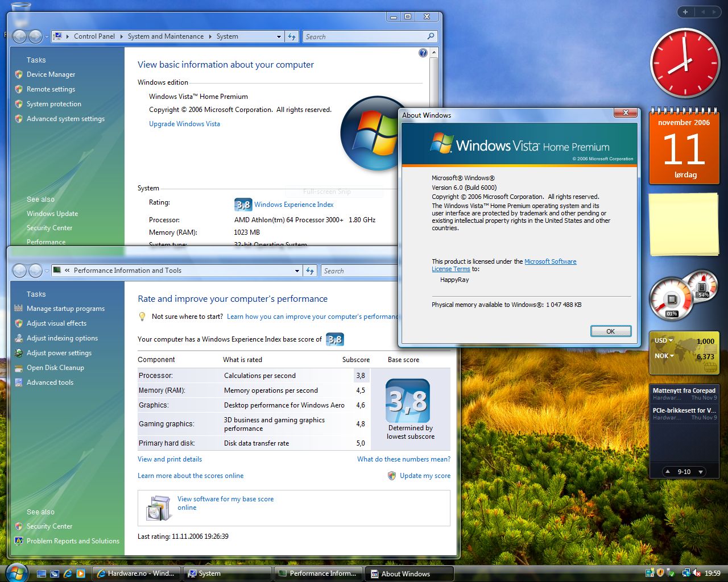728x582 pixels.
Task: Open System protection task
Action: pos(54,104)
